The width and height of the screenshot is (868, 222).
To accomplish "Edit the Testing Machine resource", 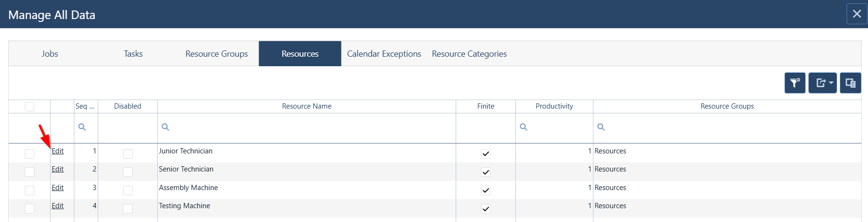I will [x=58, y=206].
